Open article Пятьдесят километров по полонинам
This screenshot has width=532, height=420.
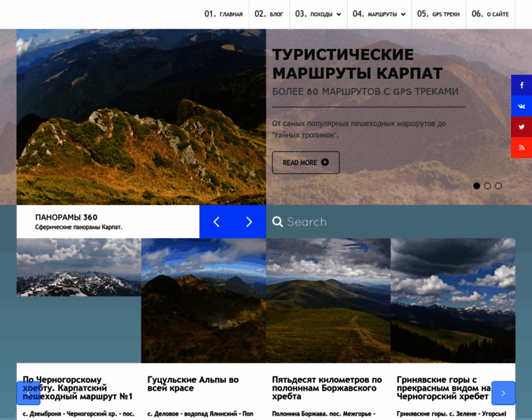coord(327,388)
